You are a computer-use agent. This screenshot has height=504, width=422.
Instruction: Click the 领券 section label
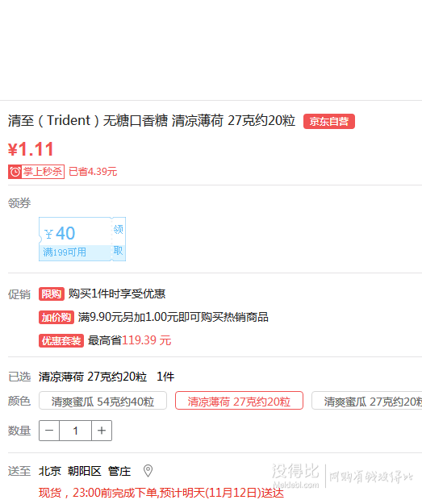(19, 203)
